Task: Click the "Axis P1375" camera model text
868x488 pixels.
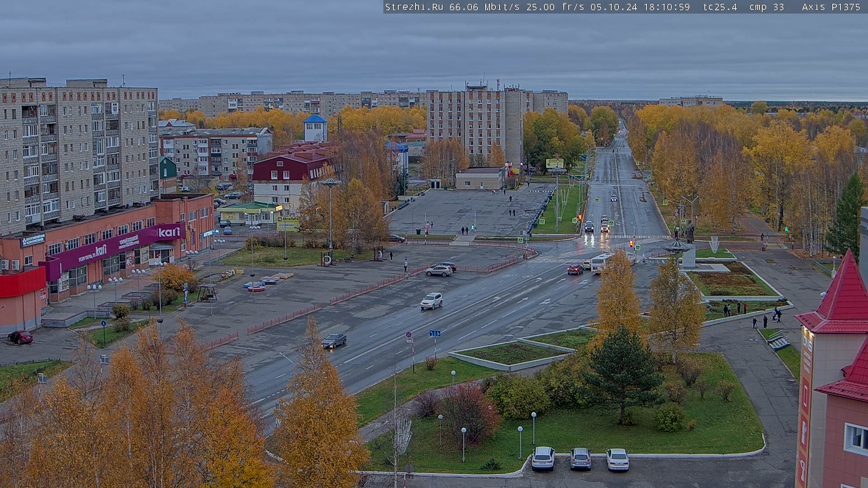Action: coord(831,7)
